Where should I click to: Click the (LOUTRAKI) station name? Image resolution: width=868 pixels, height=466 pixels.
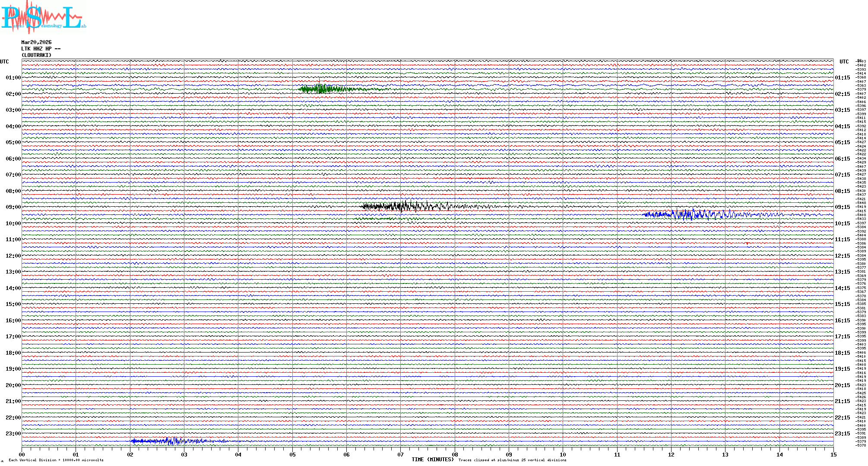[36, 55]
